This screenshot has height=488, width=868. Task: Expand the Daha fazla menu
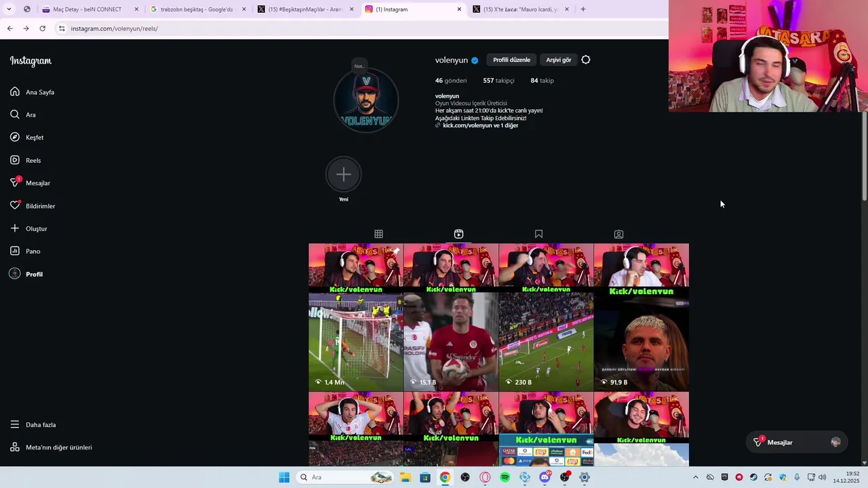33,425
